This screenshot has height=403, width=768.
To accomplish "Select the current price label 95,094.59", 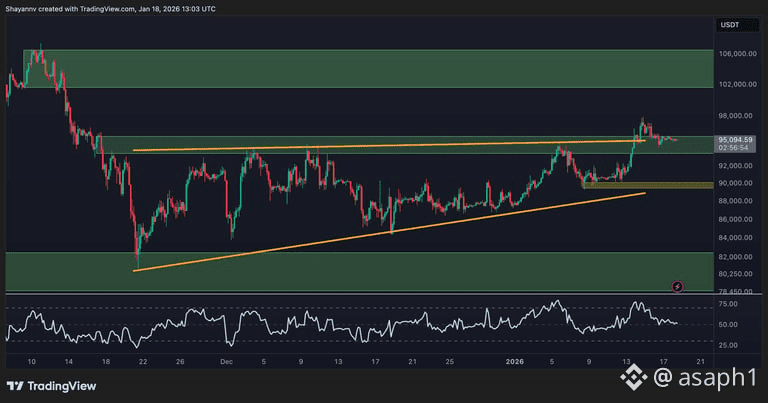I will click(x=735, y=140).
